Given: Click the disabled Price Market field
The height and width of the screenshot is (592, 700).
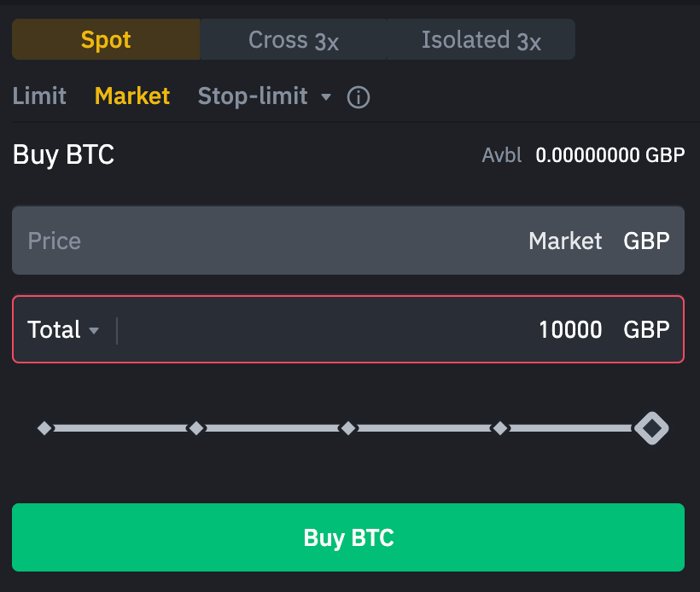Looking at the screenshot, I should (x=348, y=241).
